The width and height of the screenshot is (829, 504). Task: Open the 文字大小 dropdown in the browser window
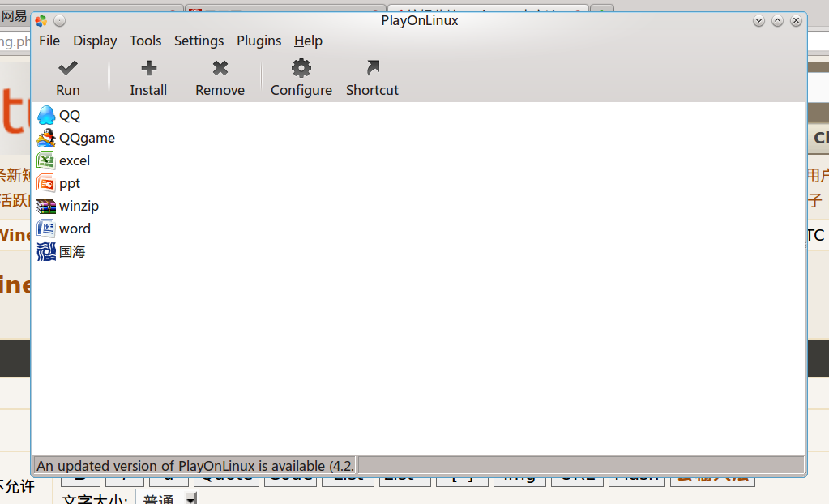pyautogui.click(x=167, y=498)
